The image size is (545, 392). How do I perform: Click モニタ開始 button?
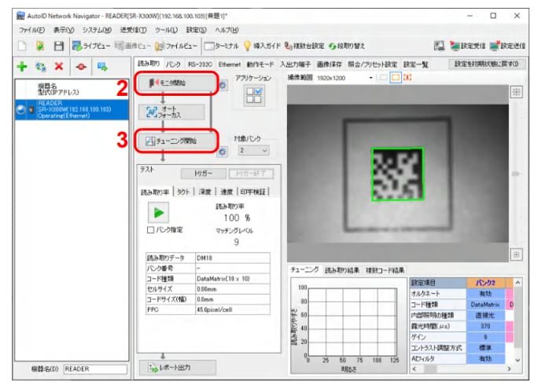pos(177,83)
